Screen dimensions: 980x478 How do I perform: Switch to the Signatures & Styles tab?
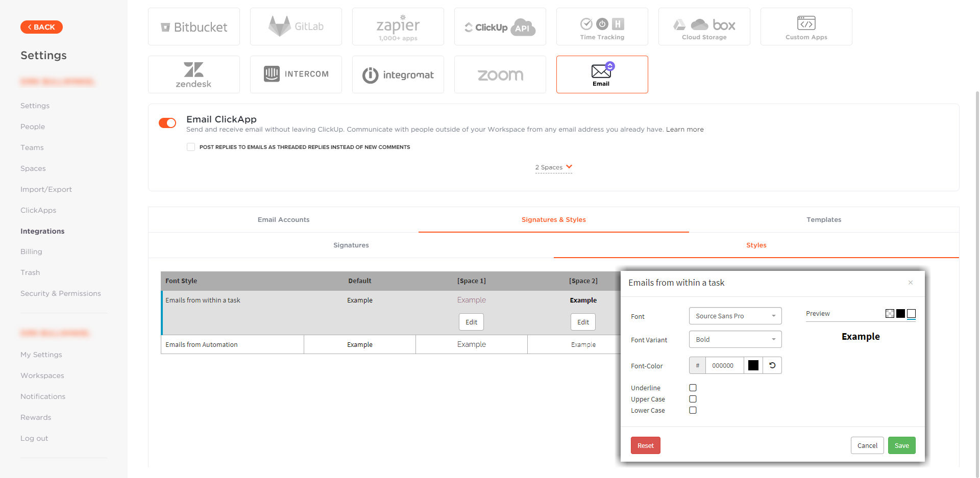554,220
